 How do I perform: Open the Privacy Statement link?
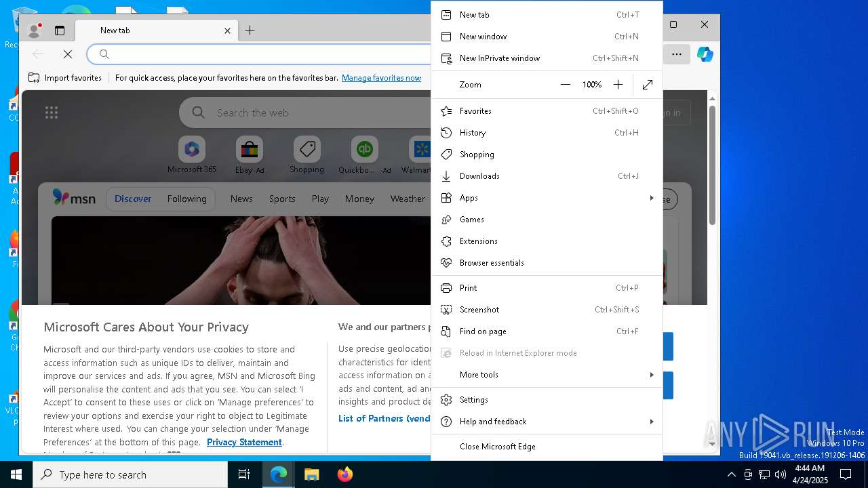[x=244, y=442]
